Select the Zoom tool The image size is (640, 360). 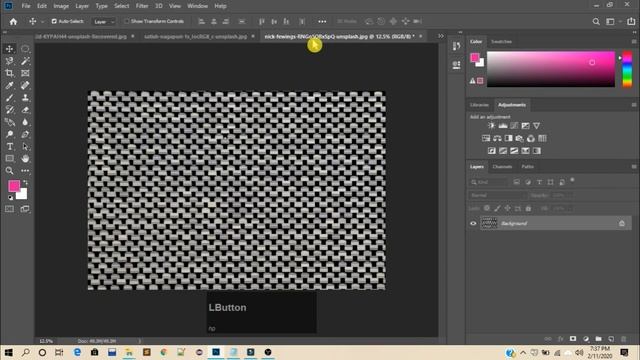coord(9,171)
